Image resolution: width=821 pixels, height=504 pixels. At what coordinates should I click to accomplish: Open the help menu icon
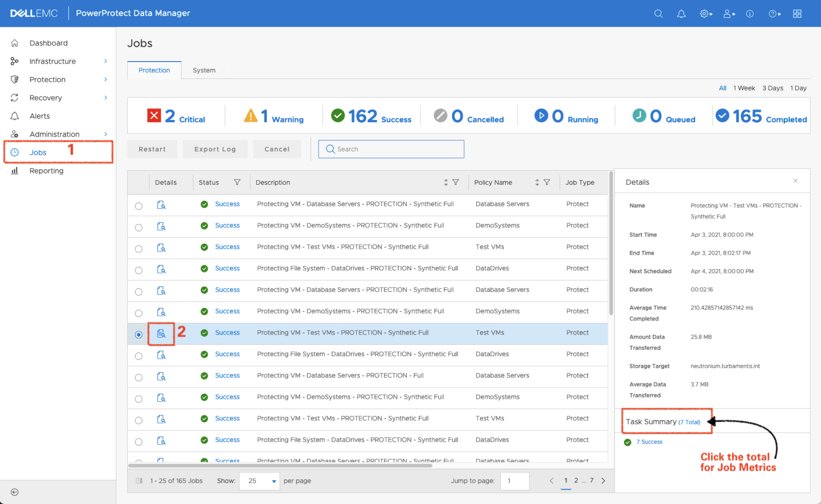[772, 13]
